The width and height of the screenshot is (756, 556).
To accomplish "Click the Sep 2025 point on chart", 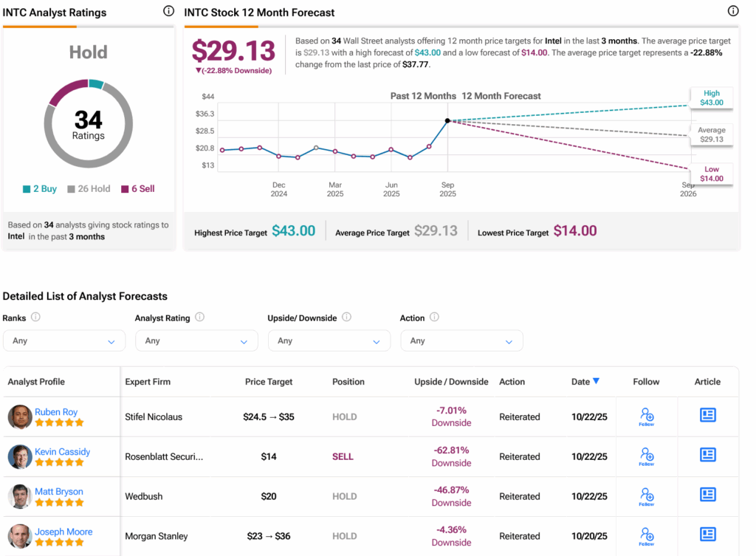I will click(x=447, y=120).
